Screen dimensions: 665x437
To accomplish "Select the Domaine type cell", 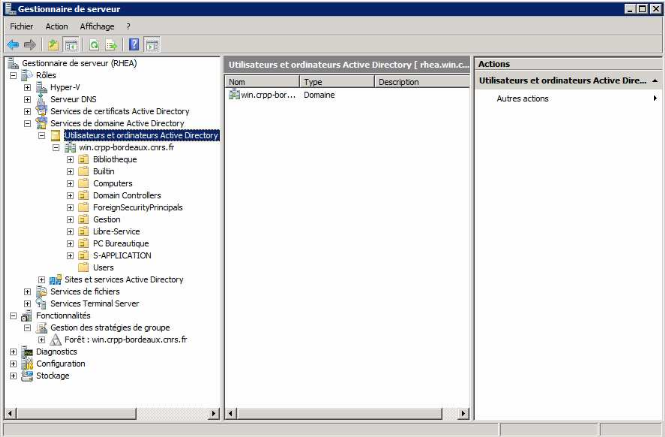I will coord(319,95).
